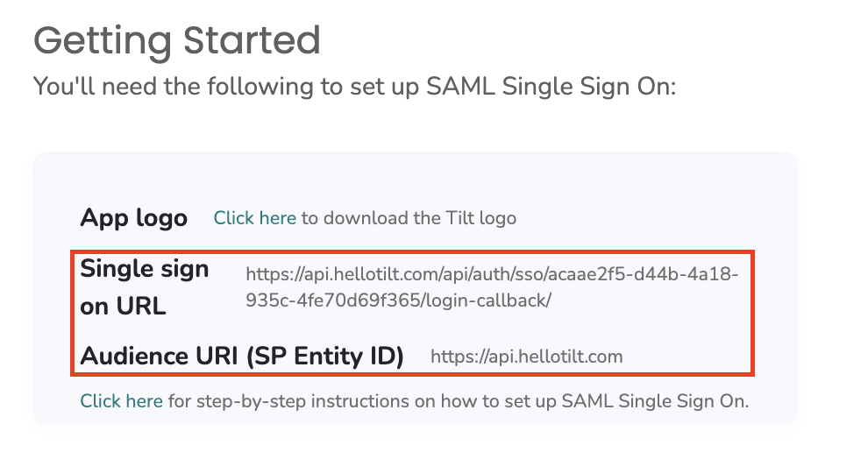Click the 'on URL' line of the label
868x452 pixels.
point(123,306)
